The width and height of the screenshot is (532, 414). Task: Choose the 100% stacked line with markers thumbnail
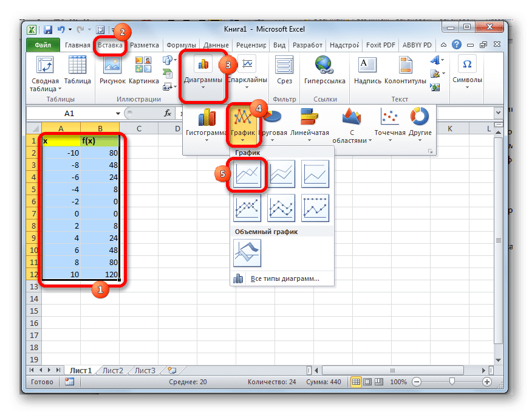pos(315,208)
